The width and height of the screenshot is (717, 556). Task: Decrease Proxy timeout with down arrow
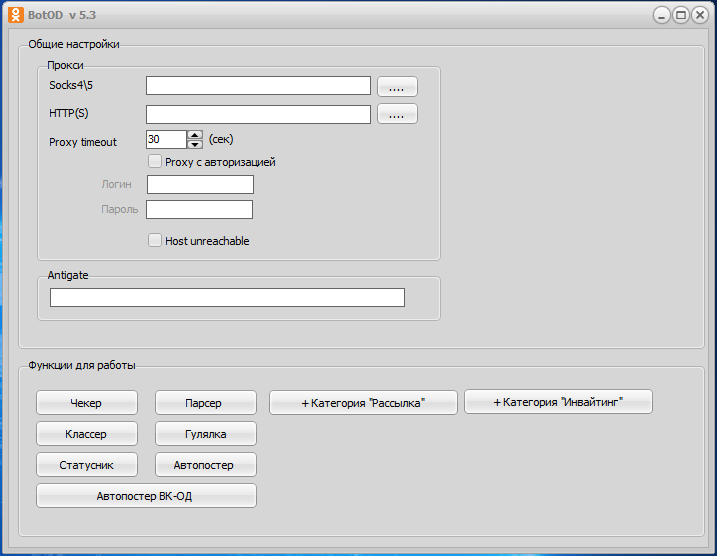[x=195, y=144]
